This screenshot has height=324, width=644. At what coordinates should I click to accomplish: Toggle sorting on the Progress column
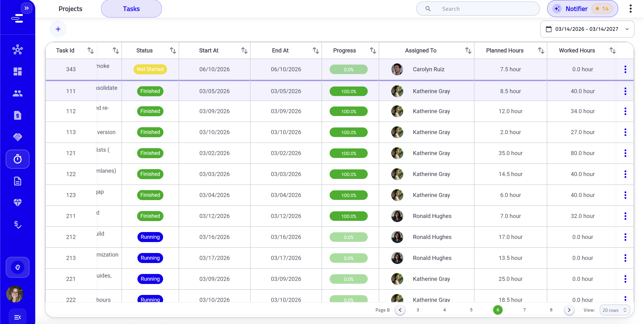click(x=372, y=50)
